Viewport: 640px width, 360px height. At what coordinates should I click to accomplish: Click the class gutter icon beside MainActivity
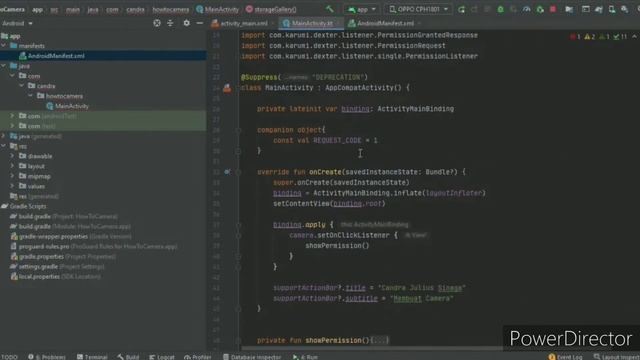point(227,88)
